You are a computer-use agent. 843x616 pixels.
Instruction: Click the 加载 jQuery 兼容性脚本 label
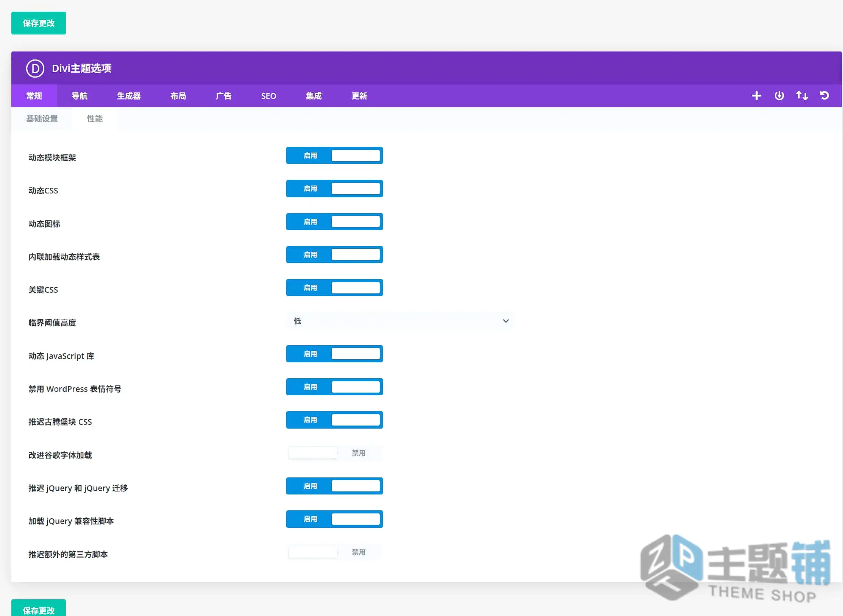click(71, 521)
